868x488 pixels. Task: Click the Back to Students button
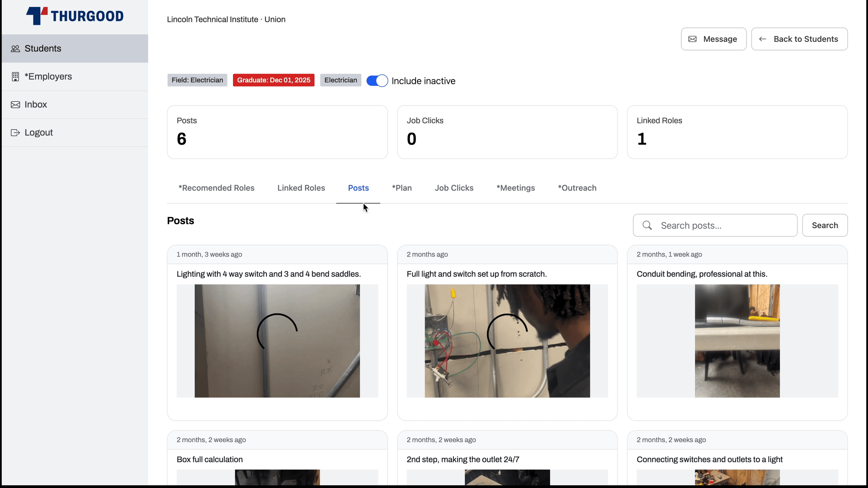(800, 39)
